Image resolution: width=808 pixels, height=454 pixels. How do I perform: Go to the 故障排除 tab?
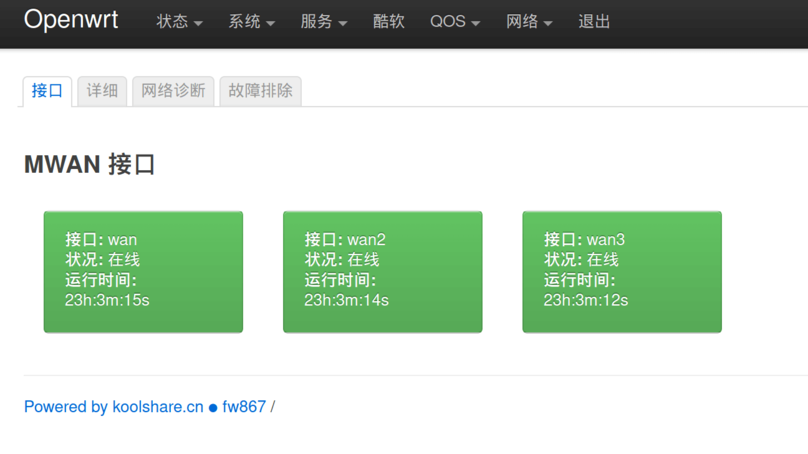tap(260, 91)
